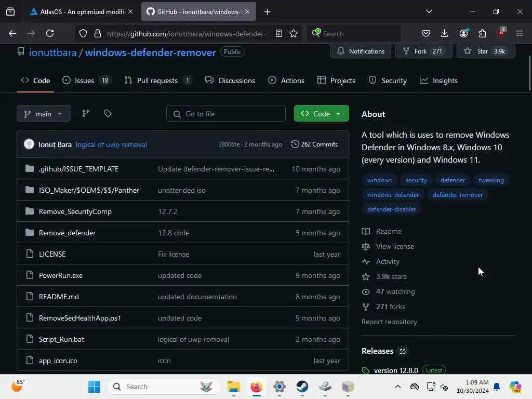Reload the page with the refresh icon
Screen dimensions: 532x399
point(50,33)
